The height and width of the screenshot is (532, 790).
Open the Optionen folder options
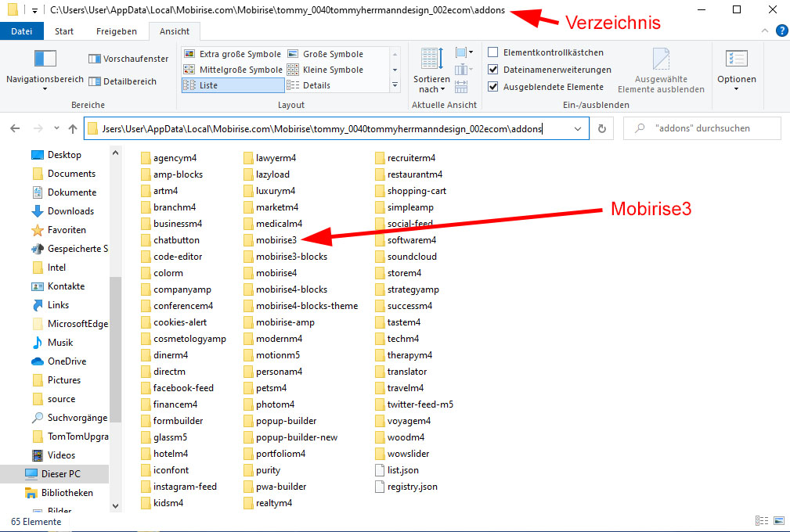pyautogui.click(x=736, y=69)
